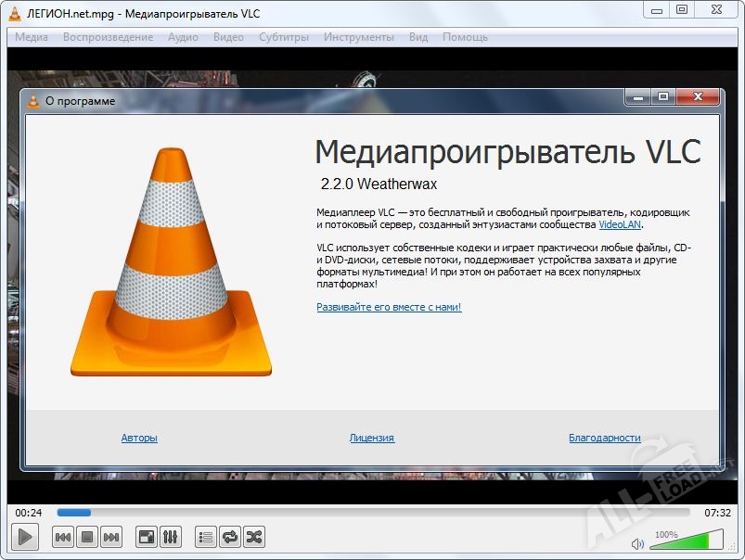Click the seek bar near 00:24
Viewport: 745px width, 560px height.
click(x=79, y=511)
